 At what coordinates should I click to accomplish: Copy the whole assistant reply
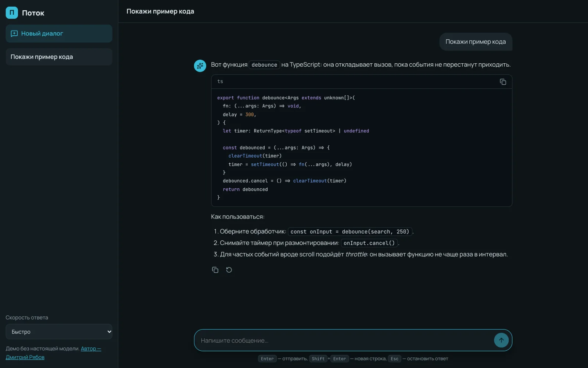215,270
